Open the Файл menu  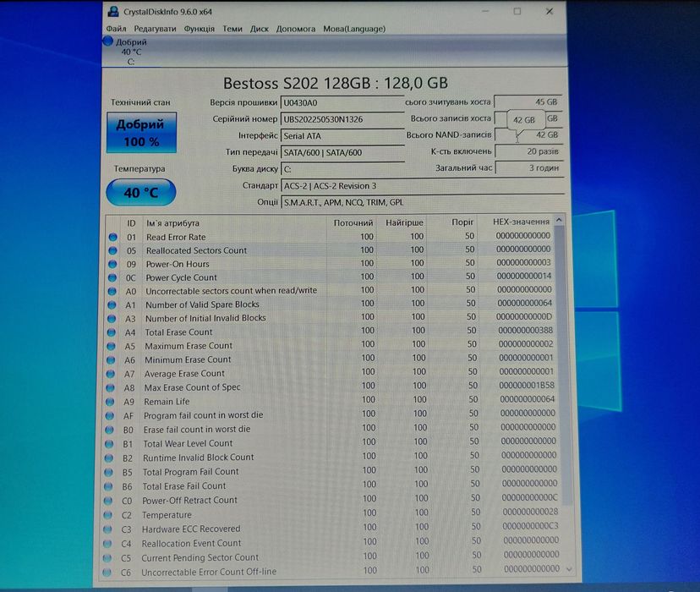point(116,29)
